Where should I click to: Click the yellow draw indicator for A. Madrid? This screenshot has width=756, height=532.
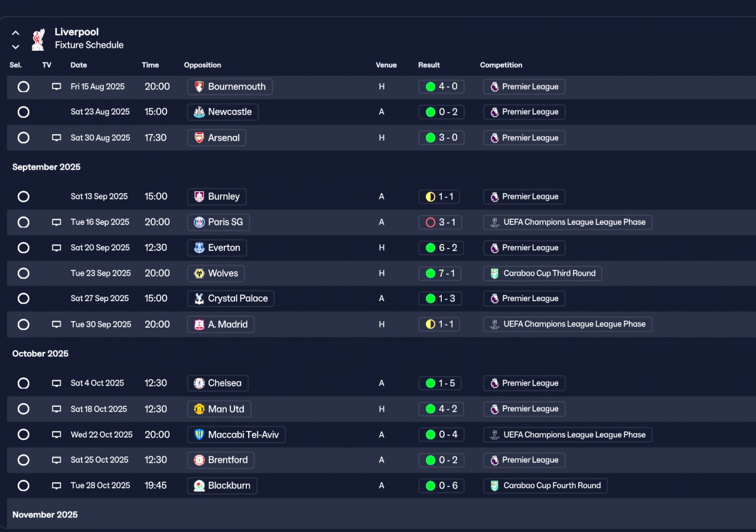[x=430, y=324]
